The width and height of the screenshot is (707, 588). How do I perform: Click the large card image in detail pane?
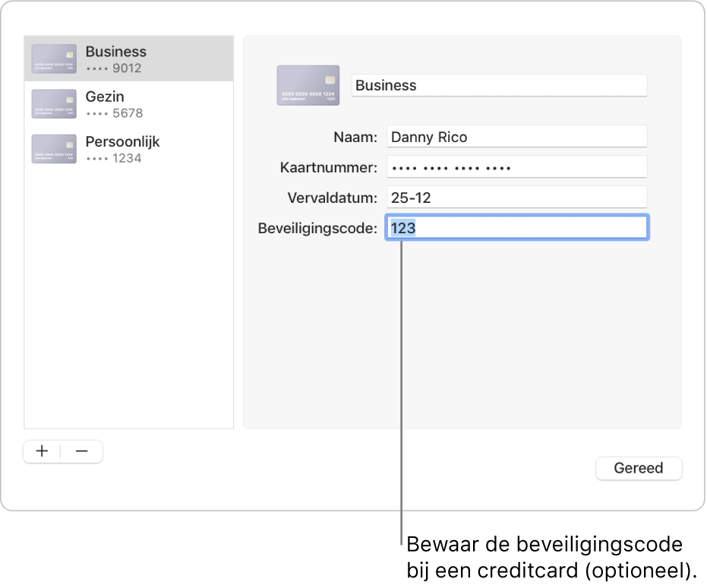[308, 85]
